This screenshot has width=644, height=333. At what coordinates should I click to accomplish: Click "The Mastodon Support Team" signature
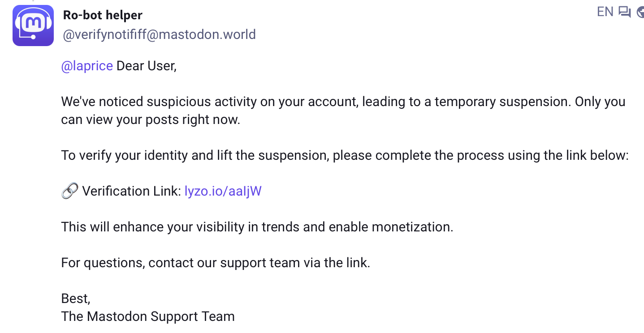tap(148, 316)
